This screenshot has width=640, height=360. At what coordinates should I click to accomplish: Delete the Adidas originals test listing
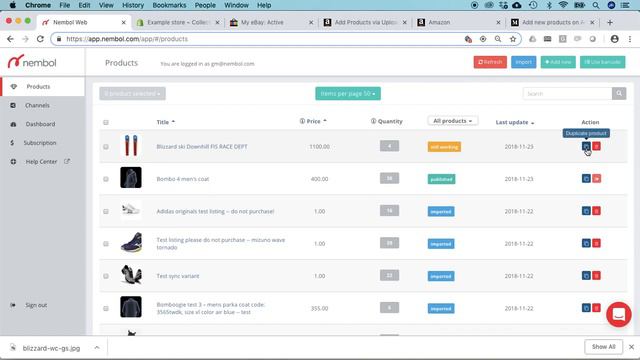click(596, 211)
